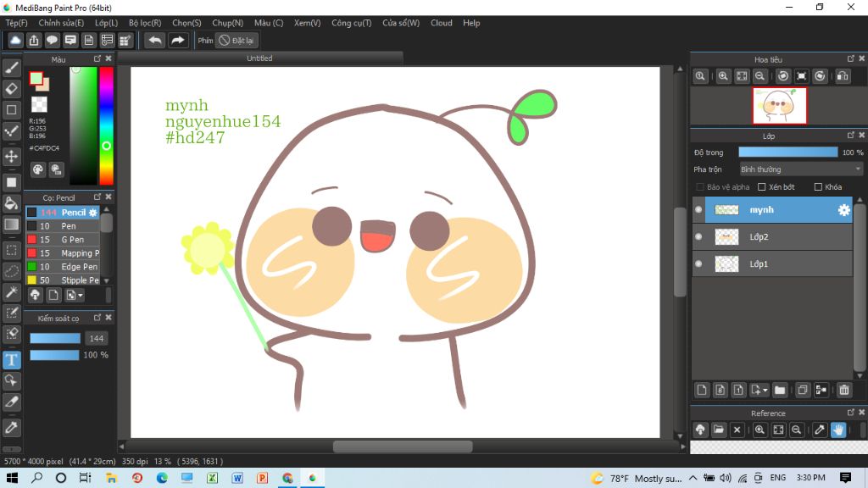Close the Màu color panel
Screen dimensions: 868x488
(x=108, y=58)
